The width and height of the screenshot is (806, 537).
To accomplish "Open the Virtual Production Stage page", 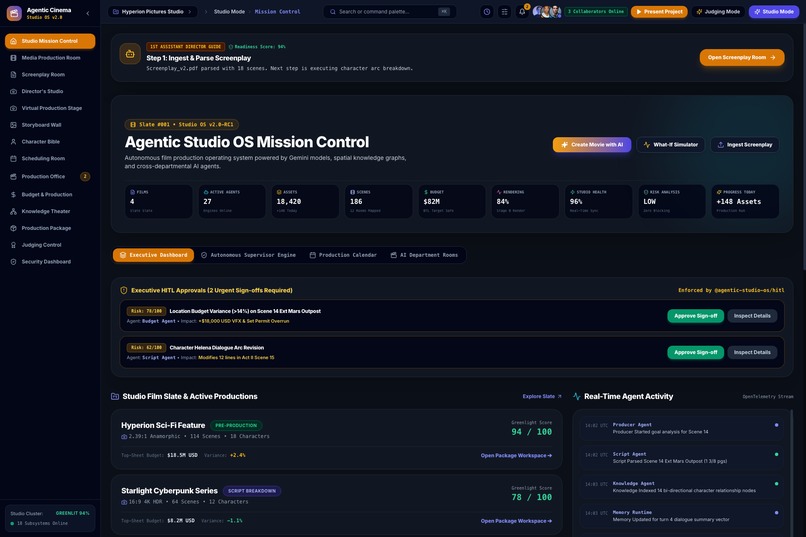I will [x=50, y=108].
